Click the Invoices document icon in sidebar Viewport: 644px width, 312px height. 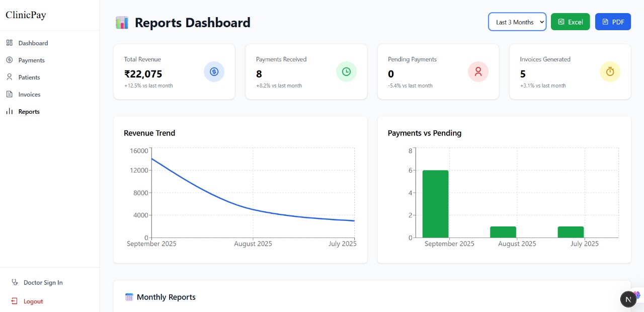coord(9,94)
